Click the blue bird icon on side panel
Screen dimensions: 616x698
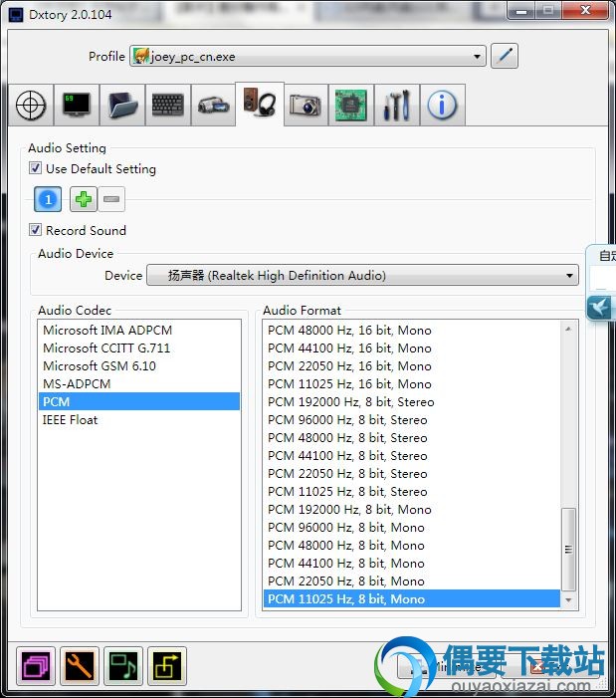(x=600, y=307)
